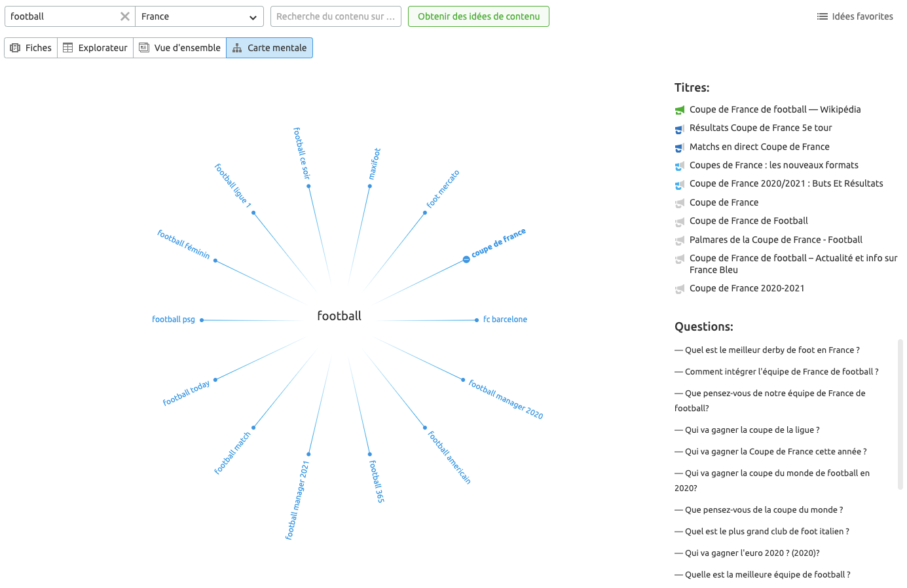Click the green megaphone beside the Wikipédia title
This screenshot has height=588, width=907.
point(679,109)
